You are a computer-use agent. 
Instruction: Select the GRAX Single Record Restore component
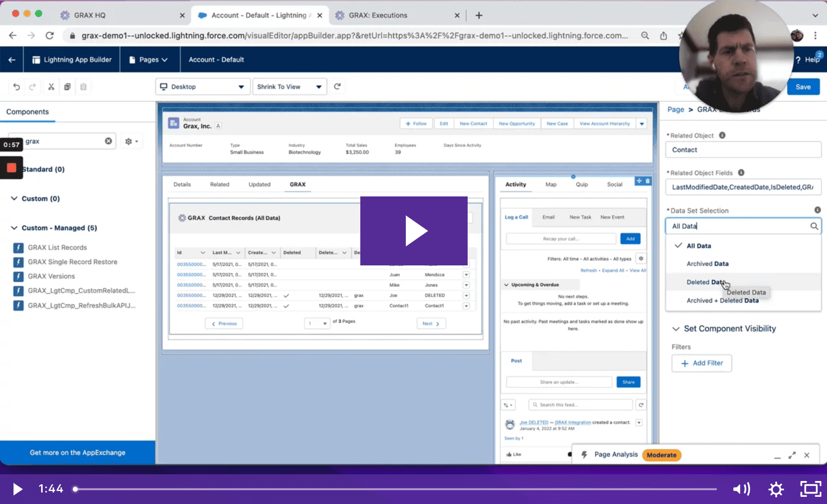[x=72, y=262]
